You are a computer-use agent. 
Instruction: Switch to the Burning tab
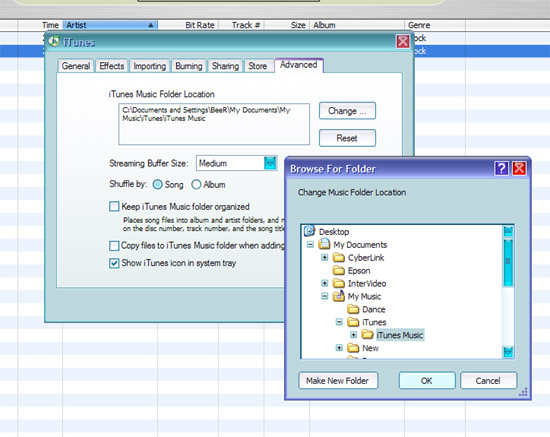[189, 66]
